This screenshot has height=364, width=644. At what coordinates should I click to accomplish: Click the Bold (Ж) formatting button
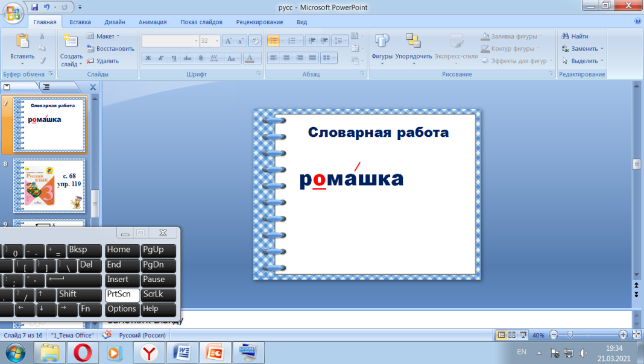pyautogui.click(x=148, y=58)
